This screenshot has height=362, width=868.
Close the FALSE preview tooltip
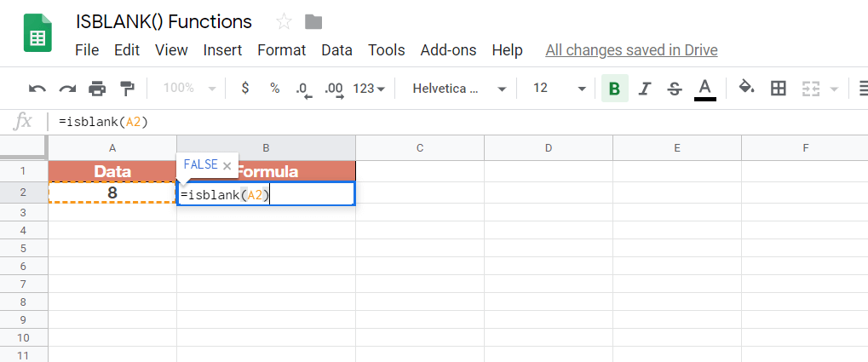coord(227,165)
